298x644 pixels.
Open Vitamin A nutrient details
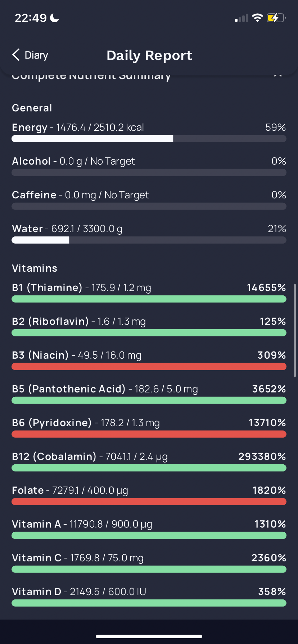[149, 529]
